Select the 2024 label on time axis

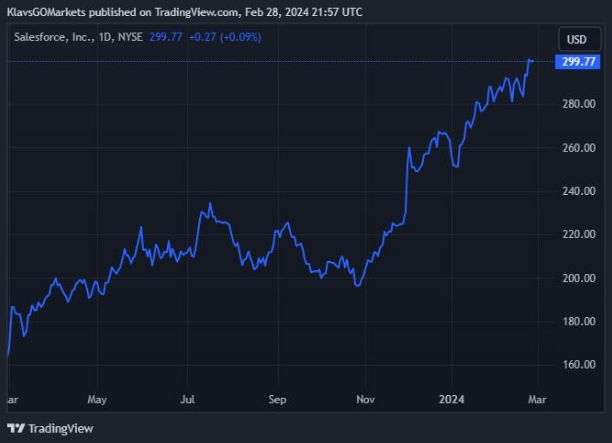click(453, 399)
